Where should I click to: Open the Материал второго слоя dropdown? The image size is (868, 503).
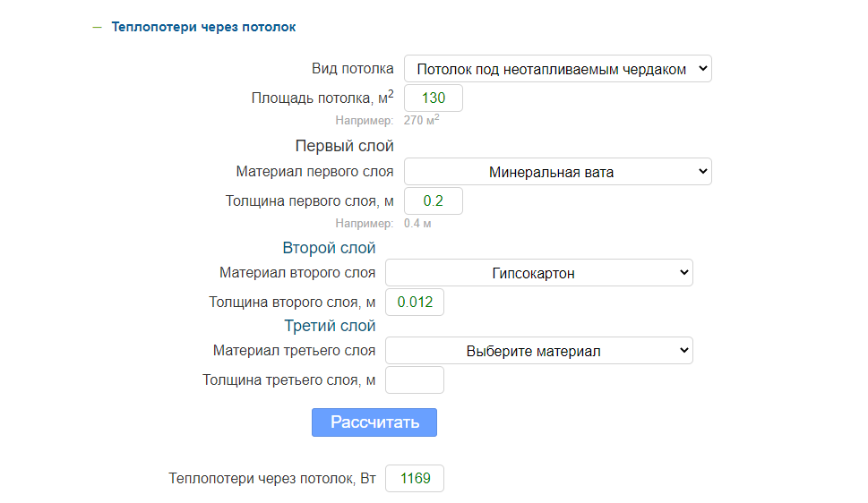(x=538, y=273)
